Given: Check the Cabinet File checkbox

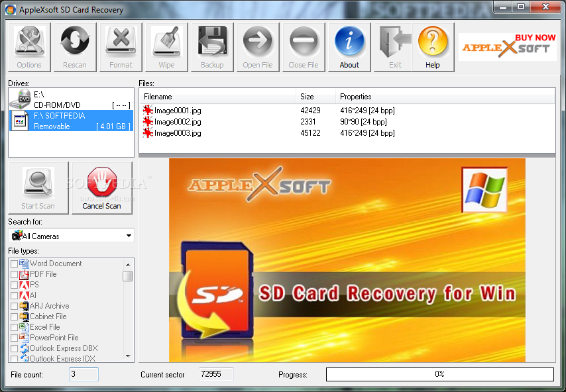Looking at the screenshot, I should (14, 317).
